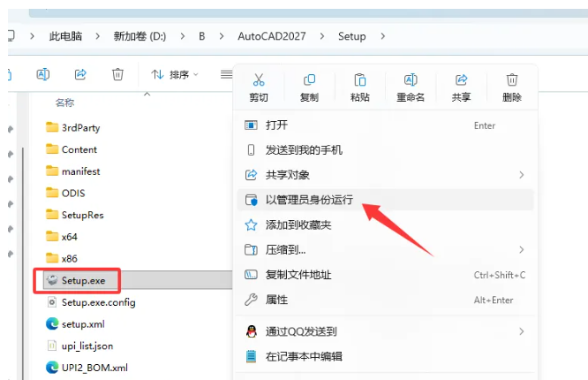Click the Rename icon in context menu
This screenshot has height=380, width=588.
(x=411, y=80)
